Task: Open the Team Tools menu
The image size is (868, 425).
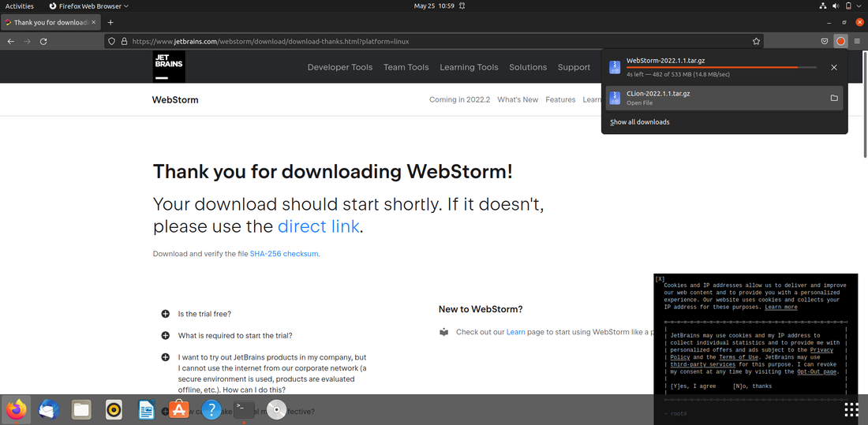Action: coord(406,67)
